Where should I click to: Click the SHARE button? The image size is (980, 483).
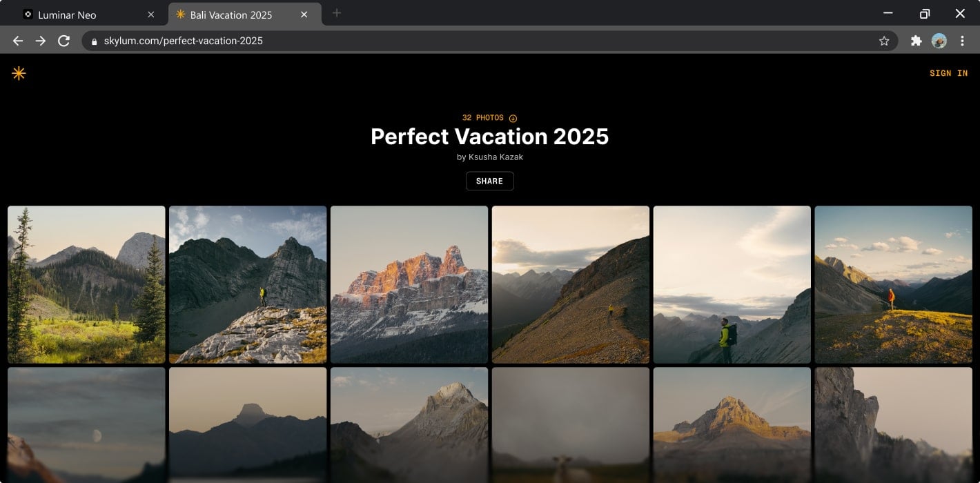[490, 181]
